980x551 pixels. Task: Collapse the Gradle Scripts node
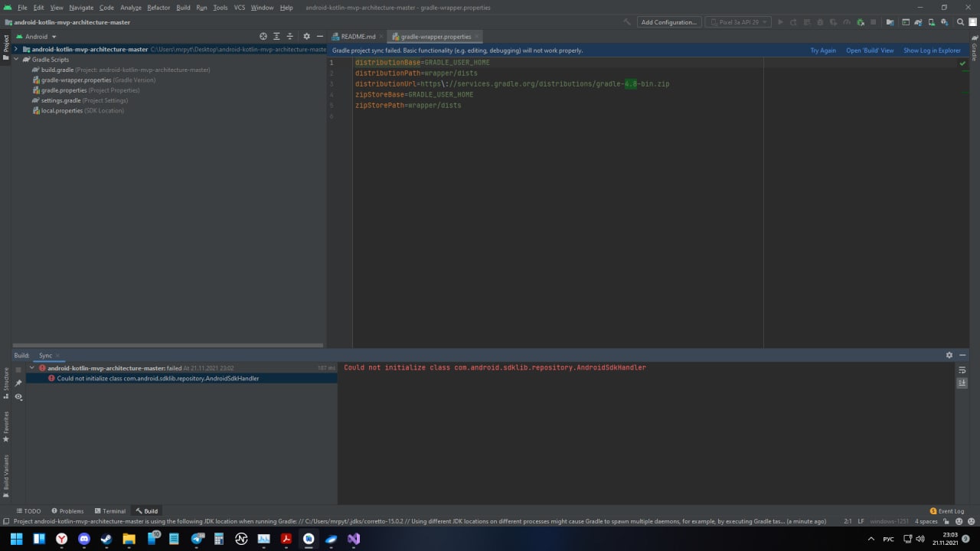16,59
